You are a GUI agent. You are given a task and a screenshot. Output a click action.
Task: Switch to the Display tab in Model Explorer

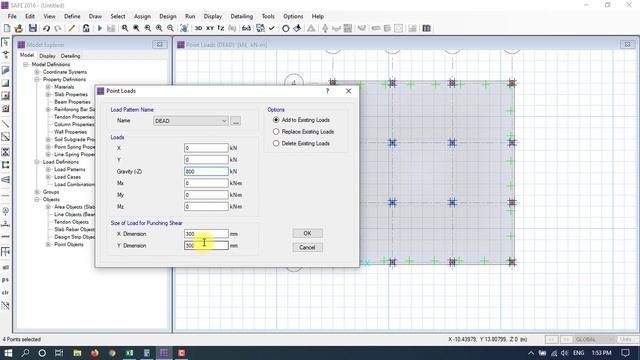click(x=47, y=56)
